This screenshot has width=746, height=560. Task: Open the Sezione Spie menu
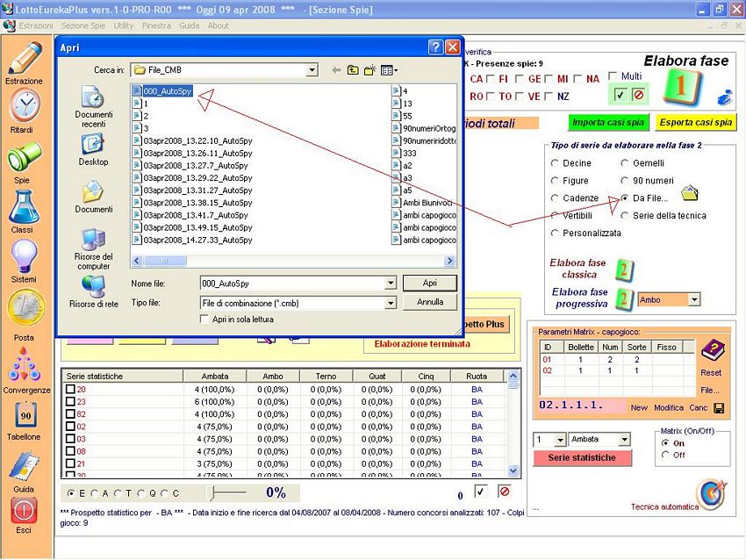pos(83,25)
